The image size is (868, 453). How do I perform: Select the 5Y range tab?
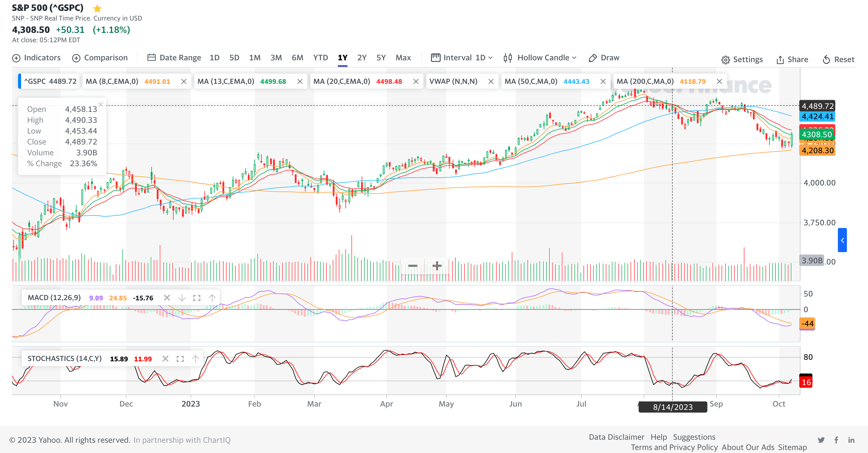(381, 58)
